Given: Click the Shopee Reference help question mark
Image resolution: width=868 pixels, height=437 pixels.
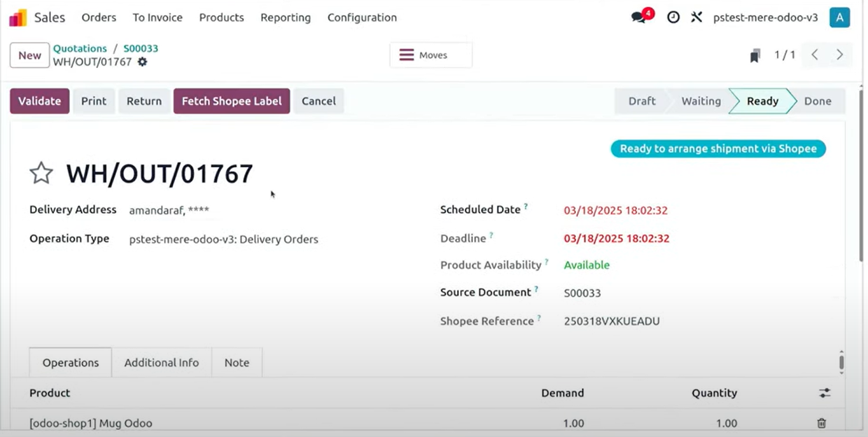Looking at the screenshot, I should tap(539, 317).
